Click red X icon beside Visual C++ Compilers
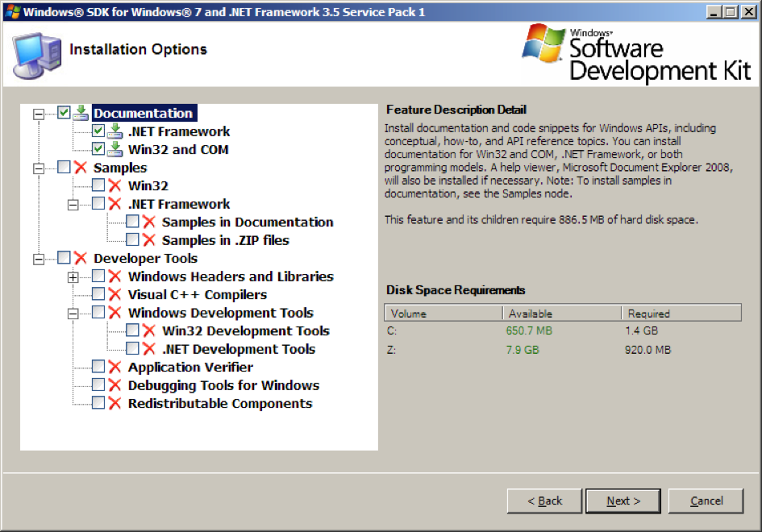The height and width of the screenshot is (532, 762). [x=115, y=294]
